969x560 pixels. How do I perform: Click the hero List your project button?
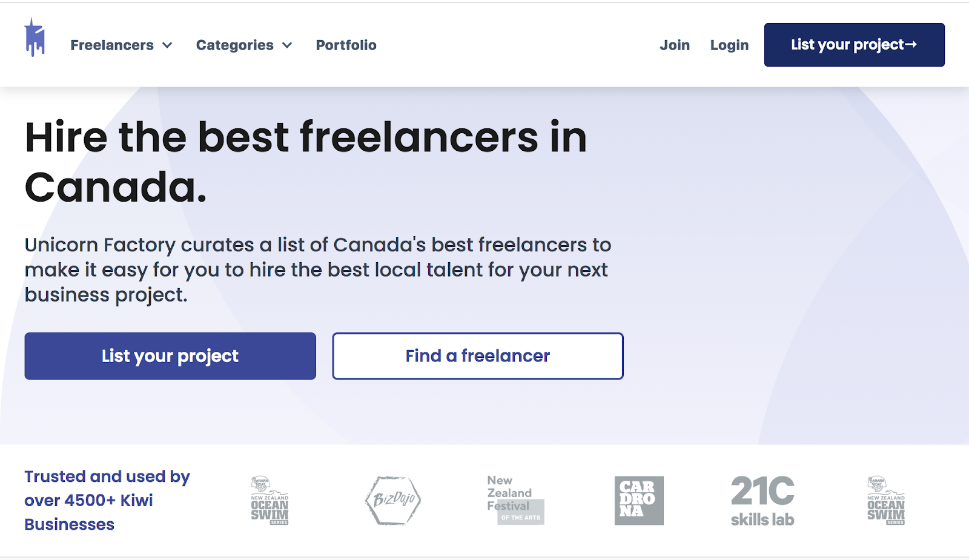[x=170, y=356]
